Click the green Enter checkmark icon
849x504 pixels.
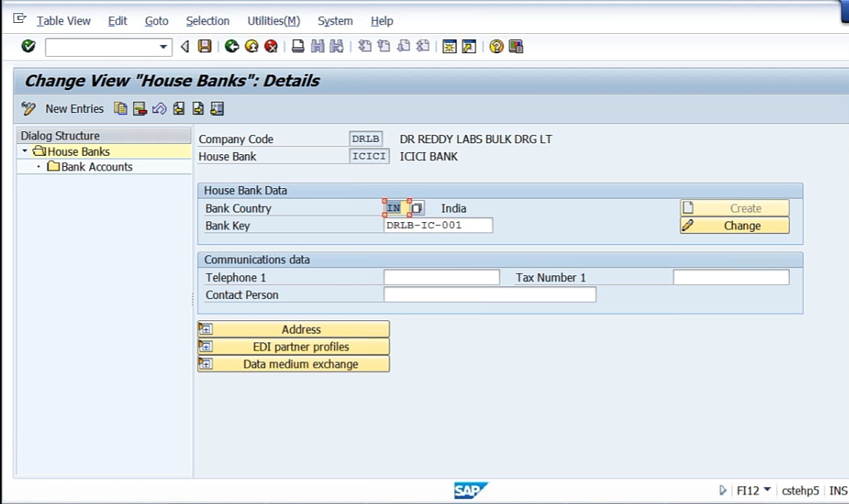point(28,46)
